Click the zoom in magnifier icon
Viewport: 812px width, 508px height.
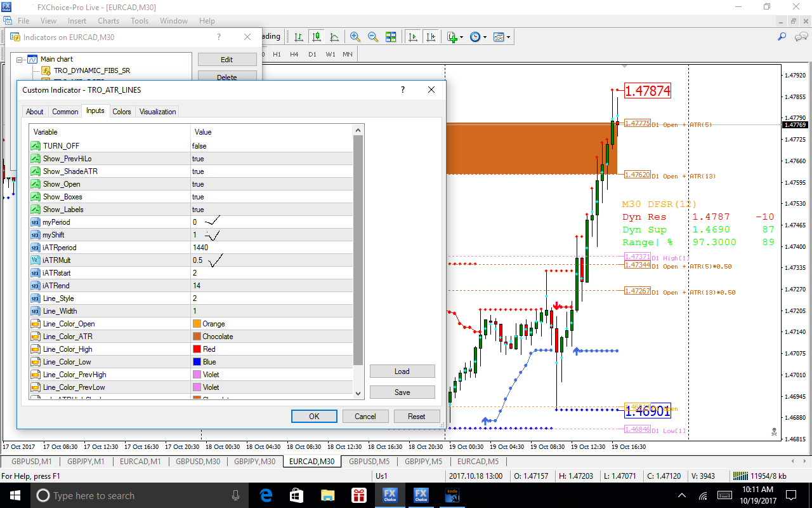tap(355, 37)
